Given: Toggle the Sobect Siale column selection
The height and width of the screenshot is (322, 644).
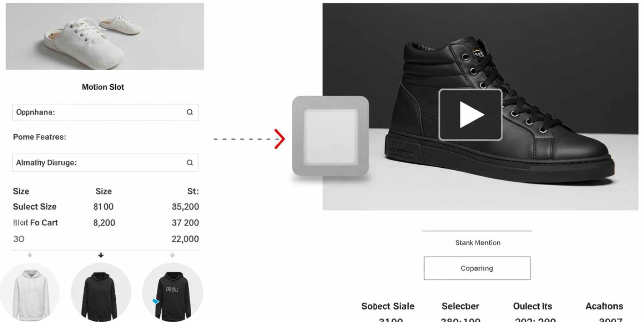Looking at the screenshot, I should (387, 306).
